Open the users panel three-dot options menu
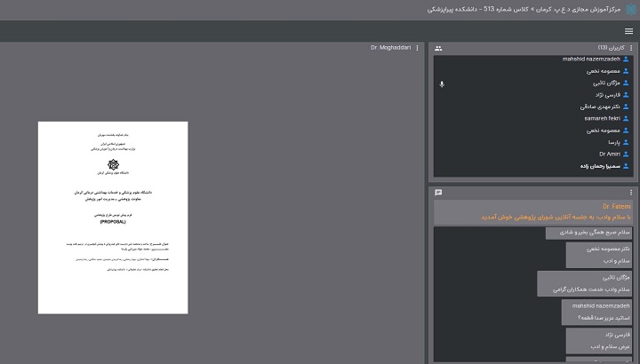Image resolution: width=640 pixels, height=364 pixels. coord(631,48)
